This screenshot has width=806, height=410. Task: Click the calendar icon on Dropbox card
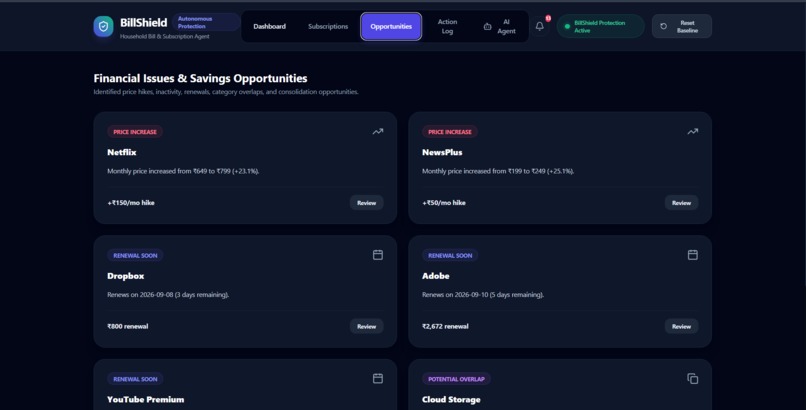click(x=378, y=255)
